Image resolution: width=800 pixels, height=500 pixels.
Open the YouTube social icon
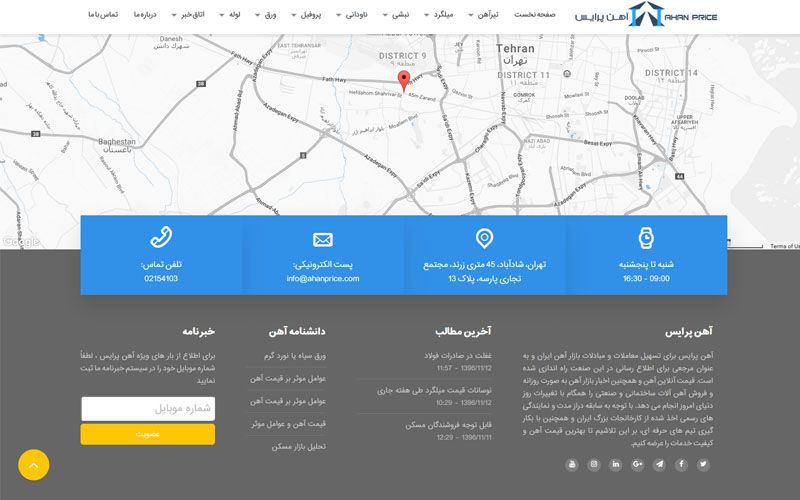[571, 464]
